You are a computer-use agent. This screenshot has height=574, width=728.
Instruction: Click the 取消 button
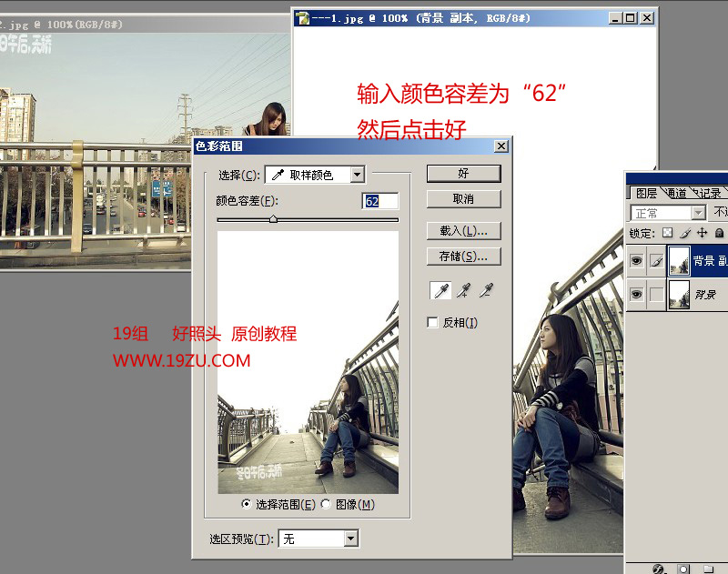(x=463, y=199)
